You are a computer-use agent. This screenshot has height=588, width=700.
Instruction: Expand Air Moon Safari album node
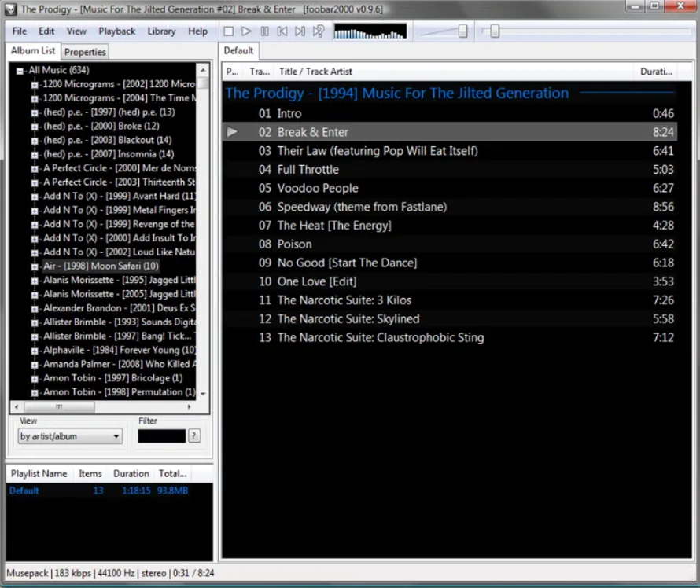35,266
